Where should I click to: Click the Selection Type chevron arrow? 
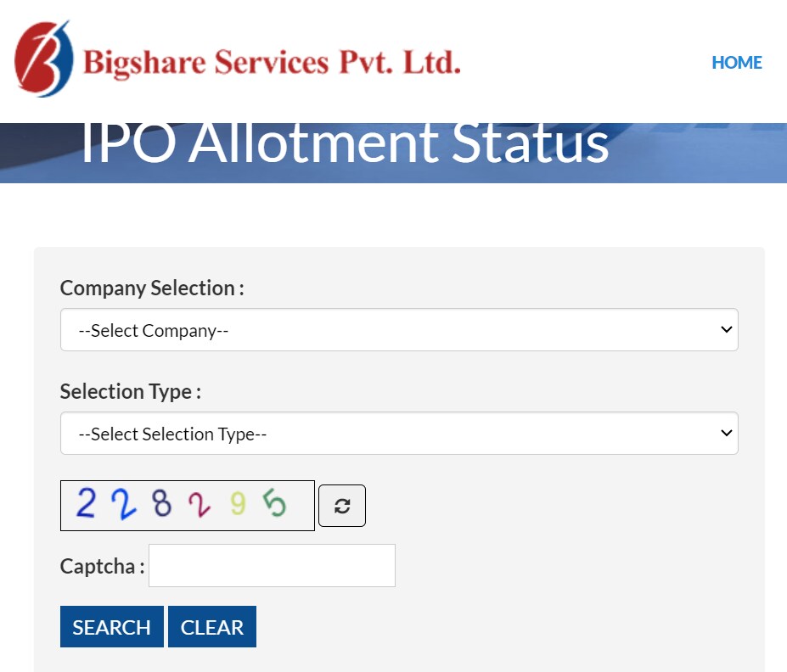coord(726,433)
